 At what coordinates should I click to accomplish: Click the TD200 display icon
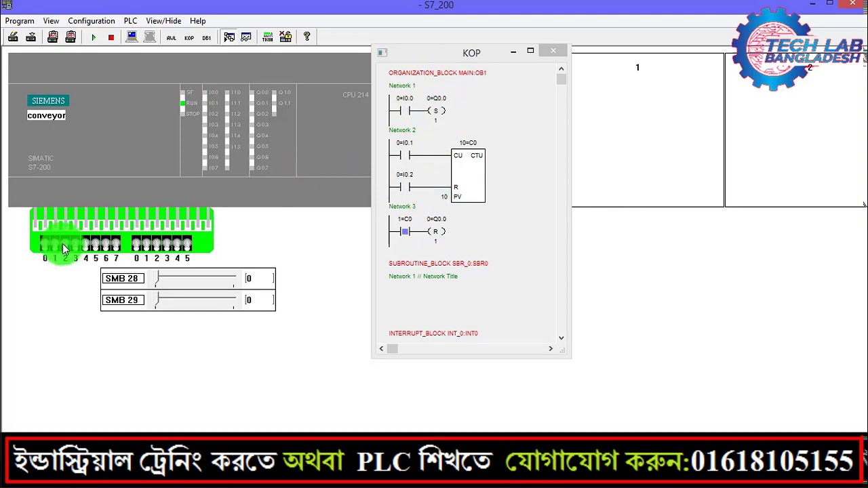(268, 37)
